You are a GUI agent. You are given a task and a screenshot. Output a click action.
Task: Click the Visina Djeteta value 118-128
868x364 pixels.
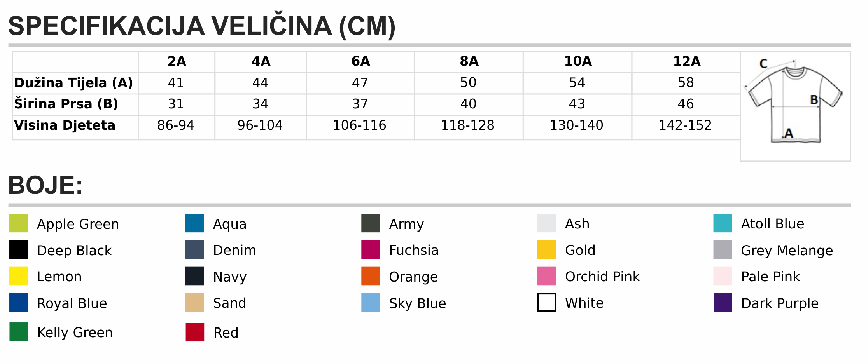(468, 125)
